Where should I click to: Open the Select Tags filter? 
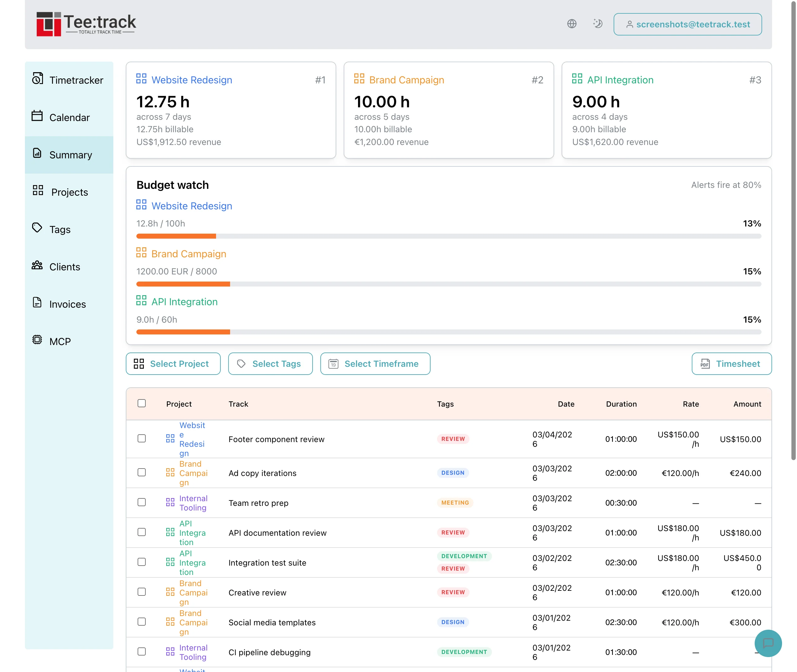click(270, 363)
